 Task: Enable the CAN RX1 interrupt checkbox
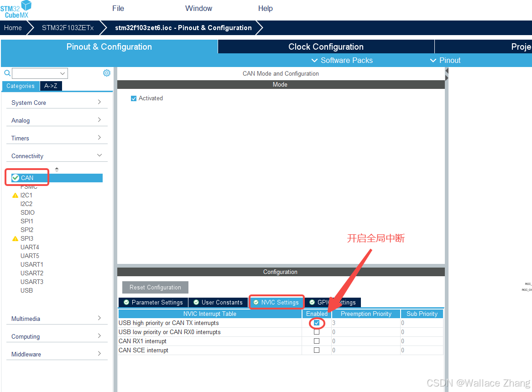[317, 341]
